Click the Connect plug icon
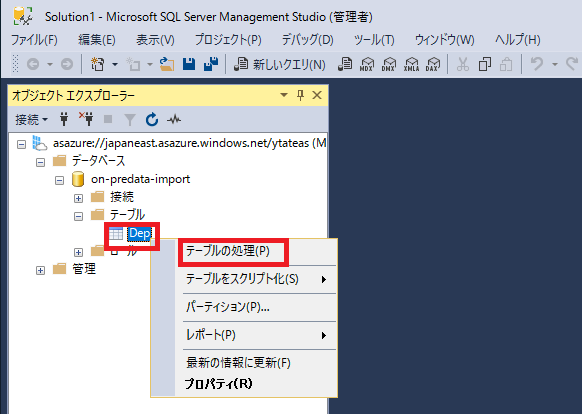Screen dimensions: 582x414 [x=64, y=119]
